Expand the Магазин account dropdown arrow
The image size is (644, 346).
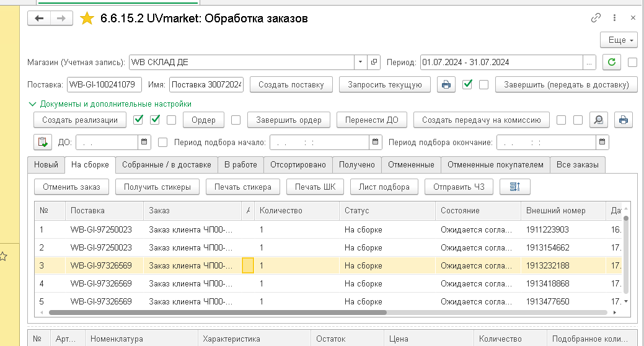(360, 63)
